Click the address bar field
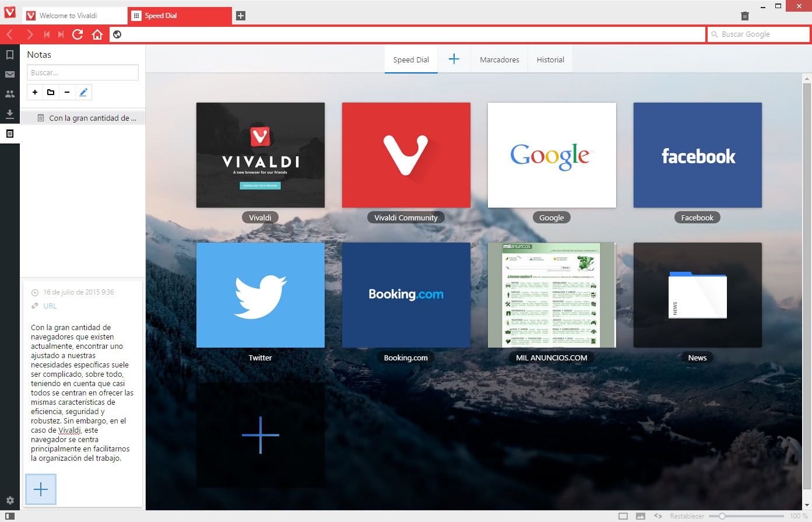 click(x=407, y=34)
